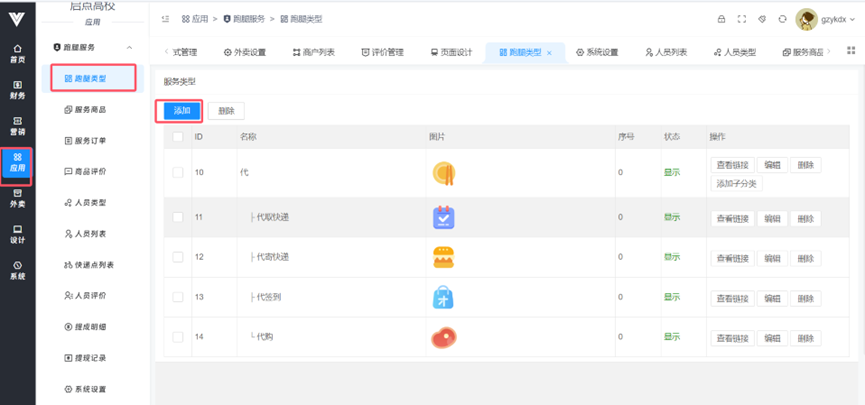Click the lock screen icon in header
Image resolution: width=865 pixels, height=405 pixels.
[x=722, y=19]
